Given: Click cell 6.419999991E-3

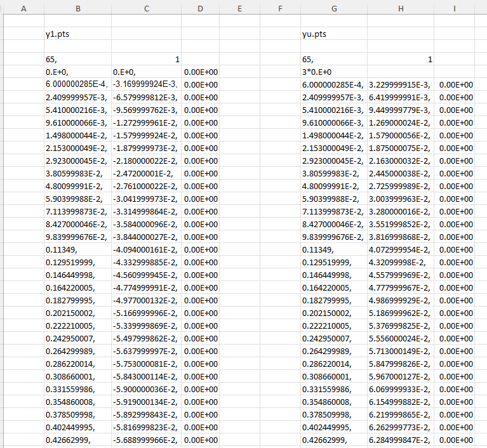Looking at the screenshot, I should point(401,97).
